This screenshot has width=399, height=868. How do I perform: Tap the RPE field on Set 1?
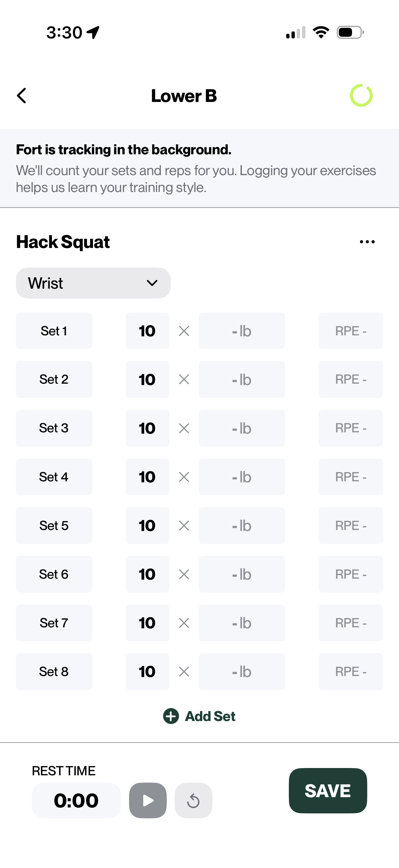coord(350,331)
